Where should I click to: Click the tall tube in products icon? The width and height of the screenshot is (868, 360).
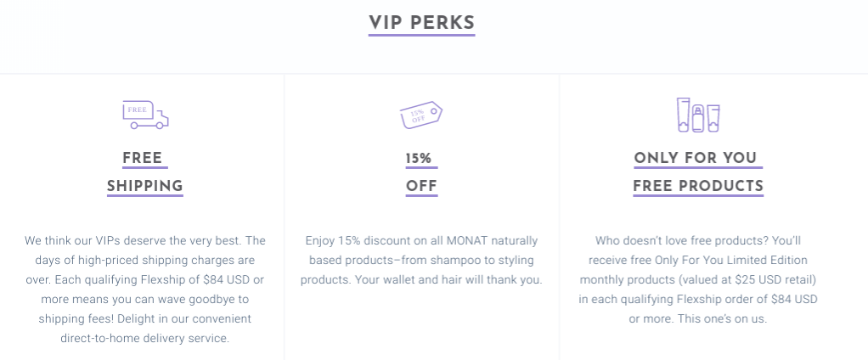[684, 115]
